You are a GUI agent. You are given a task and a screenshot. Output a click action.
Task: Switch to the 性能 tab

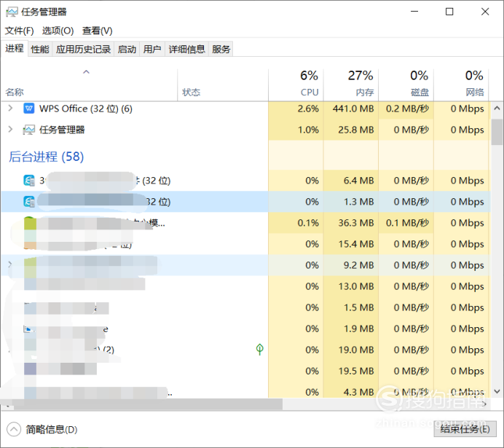pos(40,50)
